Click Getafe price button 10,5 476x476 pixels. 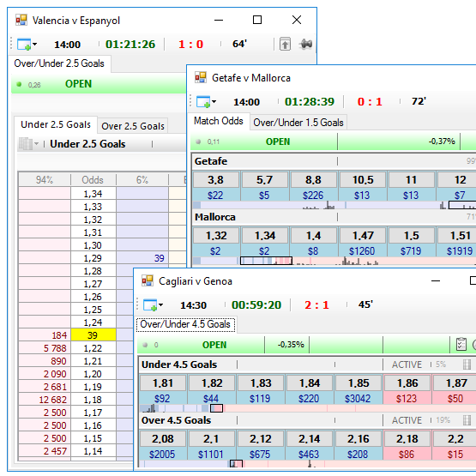click(x=363, y=180)
